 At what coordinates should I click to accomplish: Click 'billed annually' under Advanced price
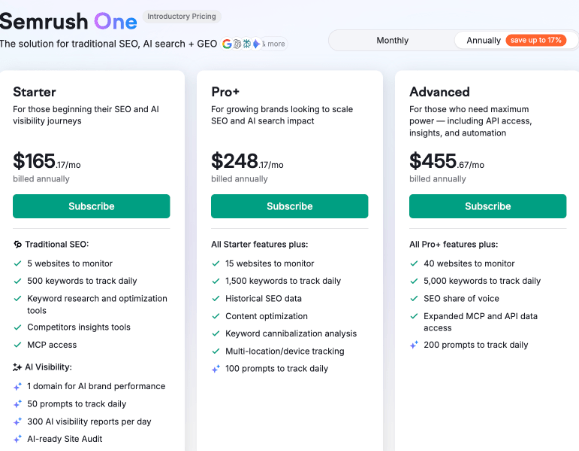(x=438, y=179)
